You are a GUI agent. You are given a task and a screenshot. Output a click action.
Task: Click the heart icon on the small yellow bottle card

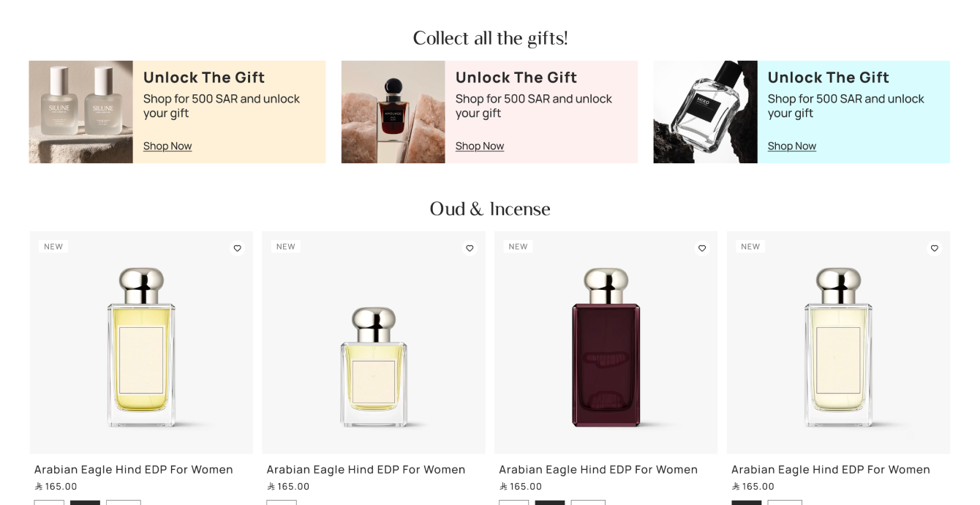[x=470, y=249]
